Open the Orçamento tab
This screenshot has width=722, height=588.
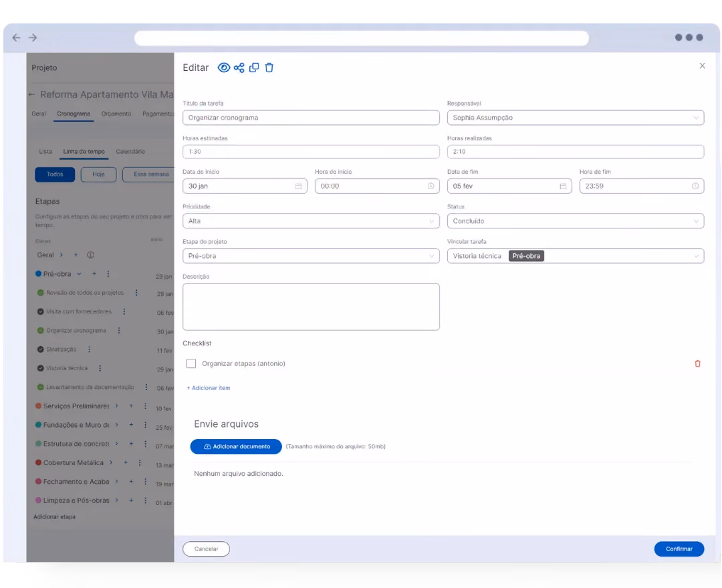coord(116,114)
